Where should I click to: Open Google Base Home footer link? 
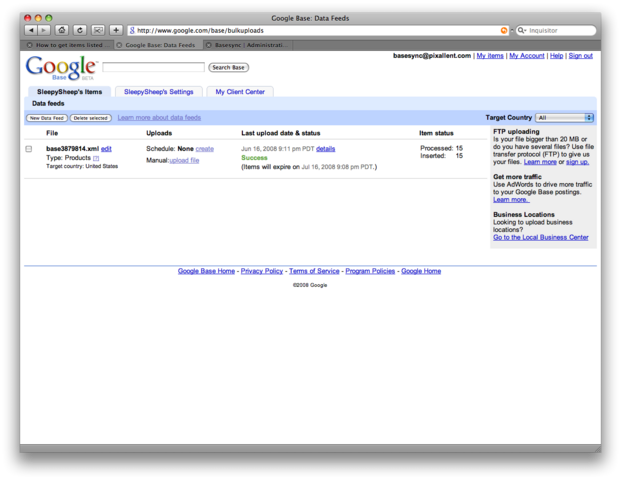206,271
